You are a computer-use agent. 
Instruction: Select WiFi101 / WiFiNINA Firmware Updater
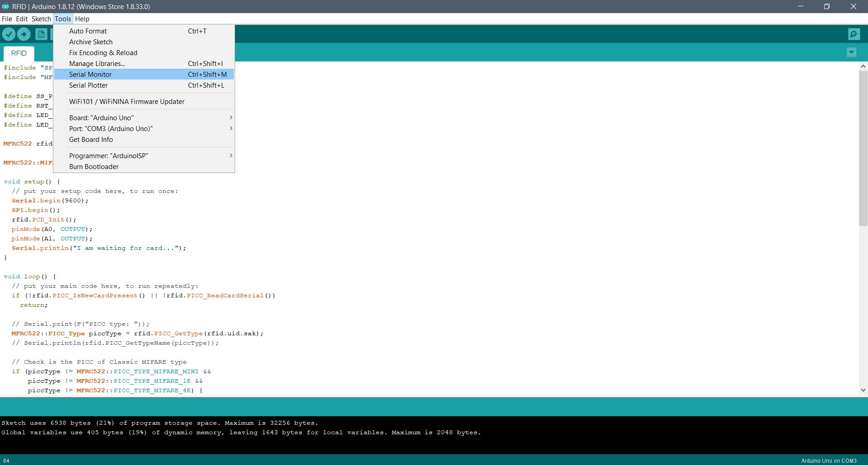click(127, 102)
